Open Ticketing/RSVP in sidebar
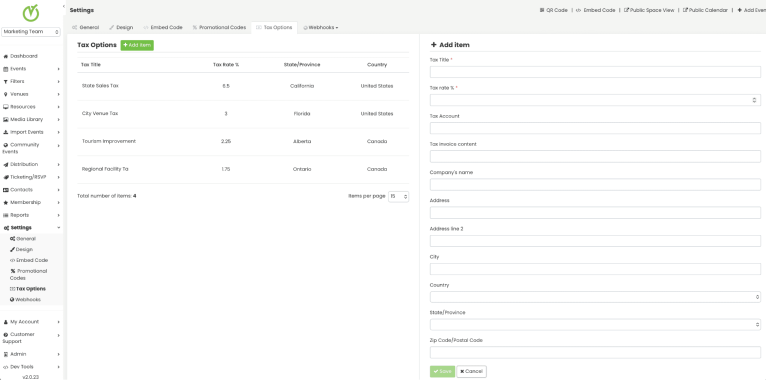Viewport: 766px width, 380px height. [31, 177]
